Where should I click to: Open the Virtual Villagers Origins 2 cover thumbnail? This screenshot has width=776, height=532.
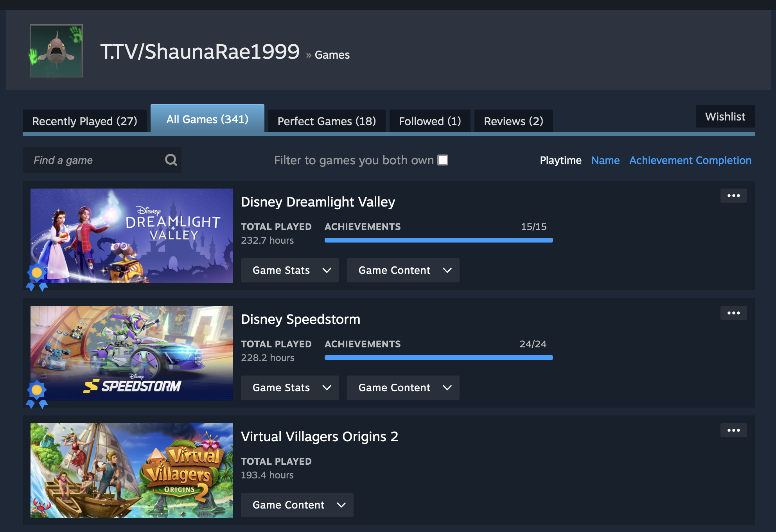(132, 471)
